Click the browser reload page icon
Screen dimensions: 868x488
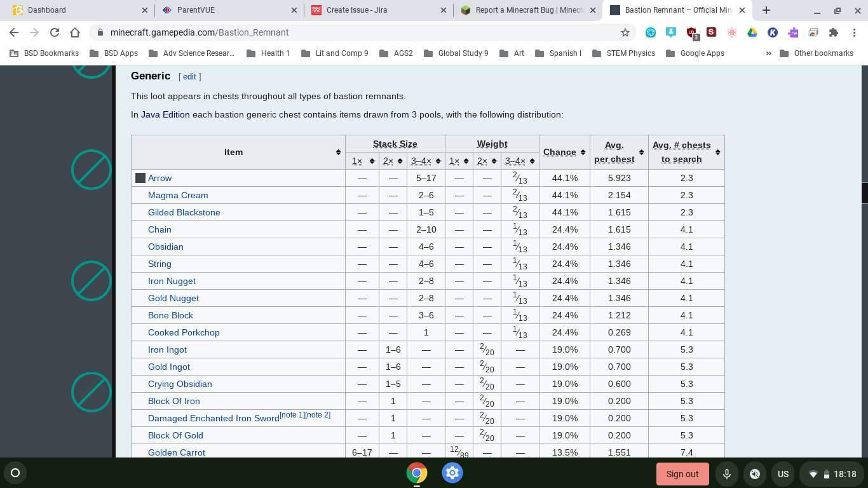pyautogui.click(x=55, y=32)
